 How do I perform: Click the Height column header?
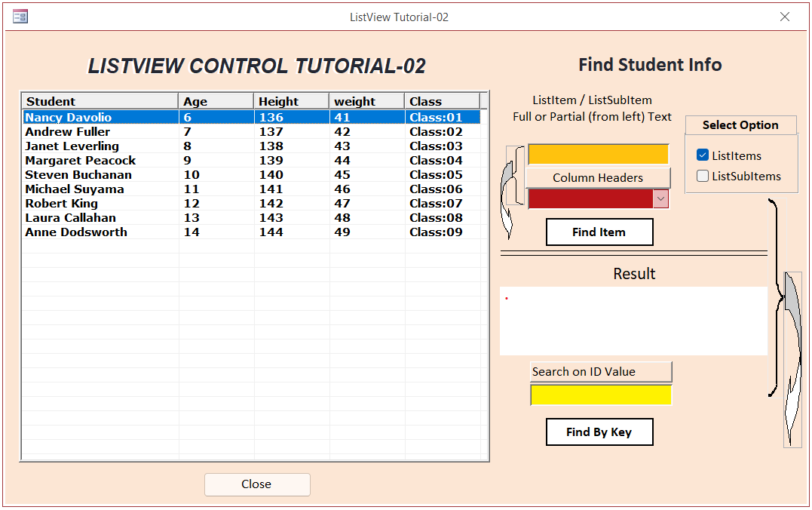tap(291, 100)
